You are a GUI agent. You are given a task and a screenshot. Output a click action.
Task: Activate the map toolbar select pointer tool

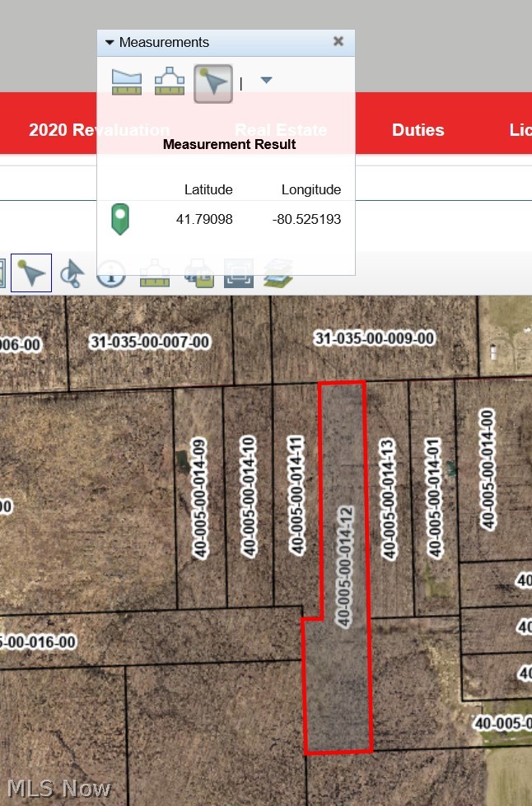pos(31,273)
